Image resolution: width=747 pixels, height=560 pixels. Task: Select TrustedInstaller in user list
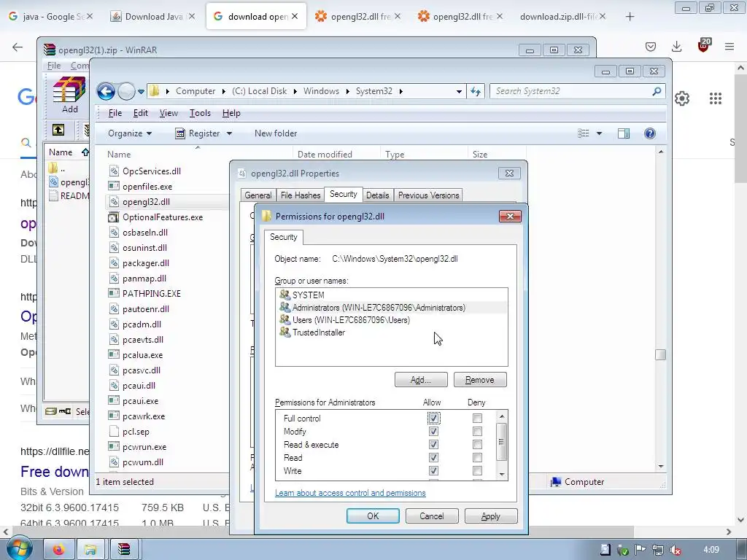click(318, 332)
